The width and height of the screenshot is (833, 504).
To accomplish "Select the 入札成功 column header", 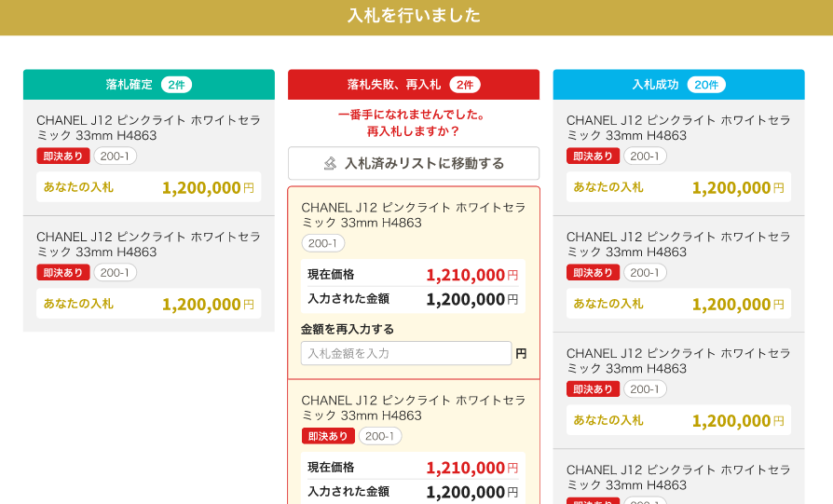I will pos(678,85).
